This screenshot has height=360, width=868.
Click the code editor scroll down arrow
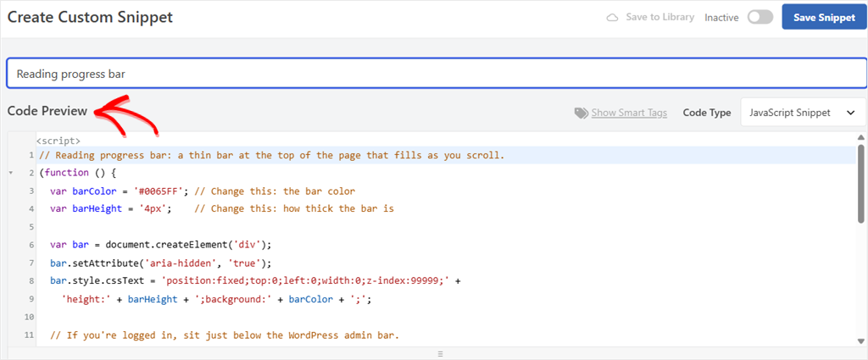pyautogui.click(x=861, y=341)
